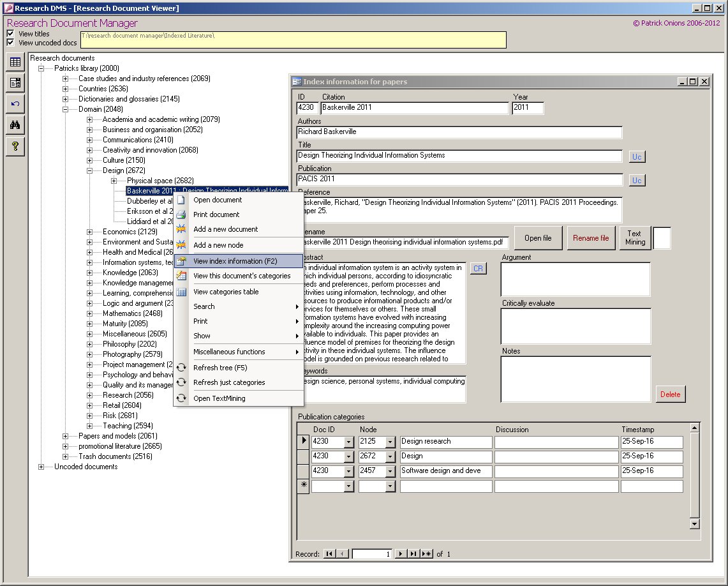This screenshot has height=586, width=728.
Task: Click the form view icon in left sidebar
Action: tap(15, 82)
